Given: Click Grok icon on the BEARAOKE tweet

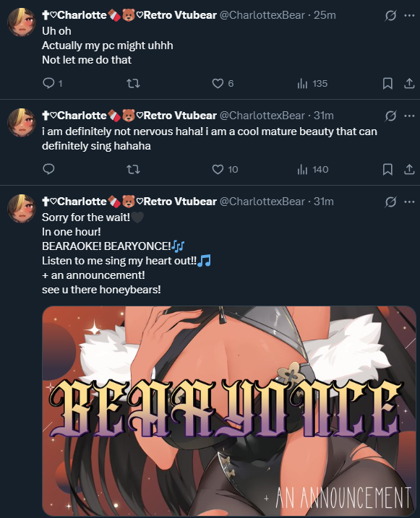Looking at the screenshot, I should 390,202.
